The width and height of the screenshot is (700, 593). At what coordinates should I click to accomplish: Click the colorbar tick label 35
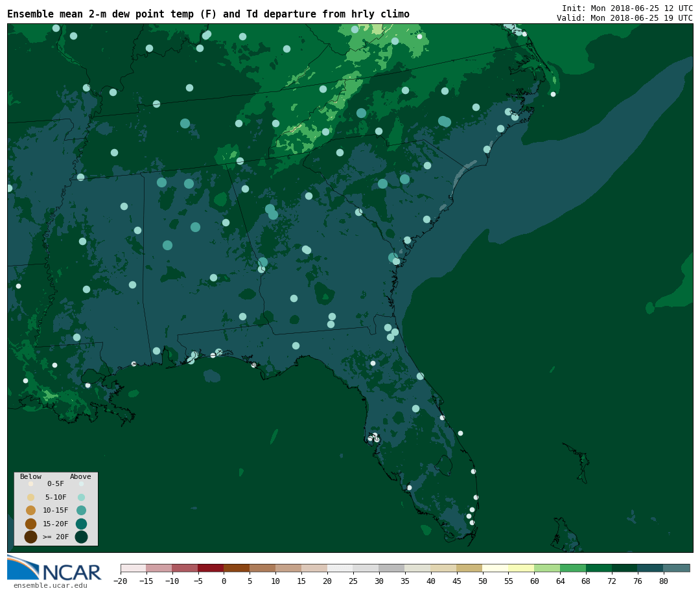(x=405, y=581)
